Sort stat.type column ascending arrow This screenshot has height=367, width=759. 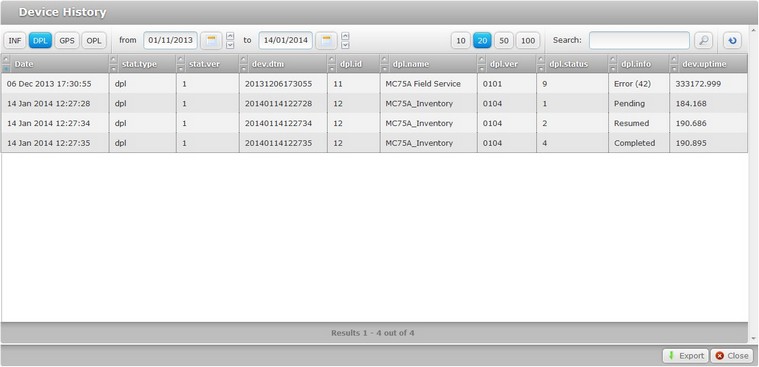tap(114, 60)
